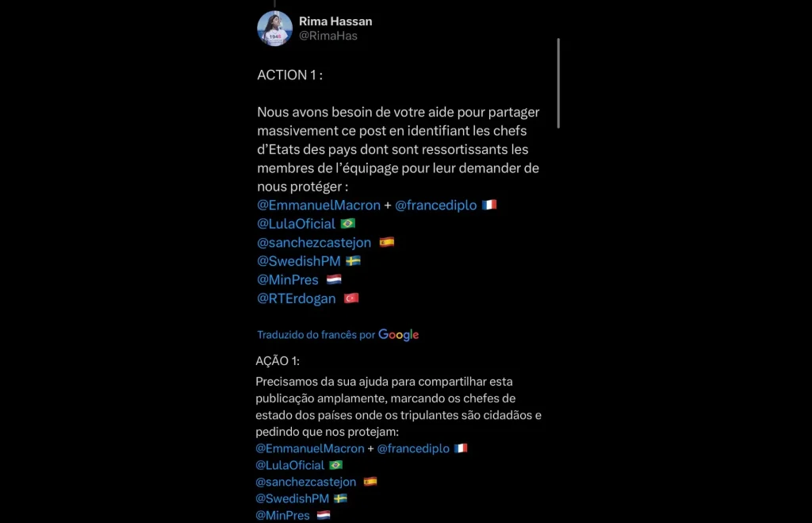Click the vertical scrollbar beside the post
This screenshot has height=523, width=812.
[558, 83]
